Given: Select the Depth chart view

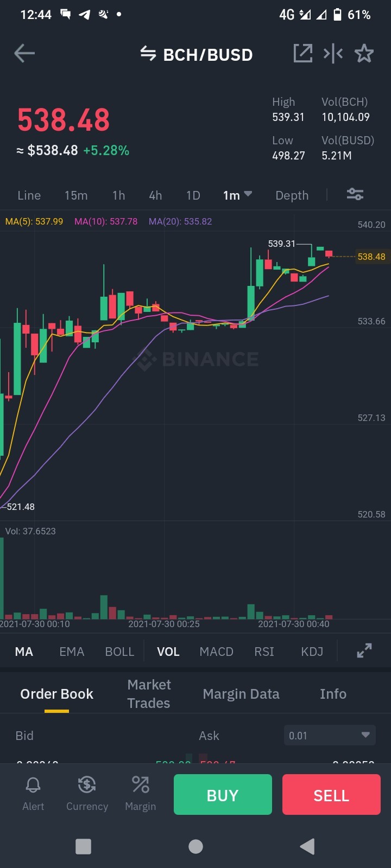Looking at the screenshot, I should click(292, 195).
